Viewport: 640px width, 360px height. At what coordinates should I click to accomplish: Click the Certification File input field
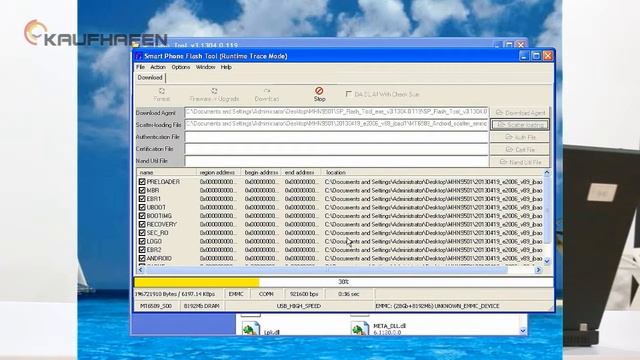pyautogui.click(x=336, y=149)
